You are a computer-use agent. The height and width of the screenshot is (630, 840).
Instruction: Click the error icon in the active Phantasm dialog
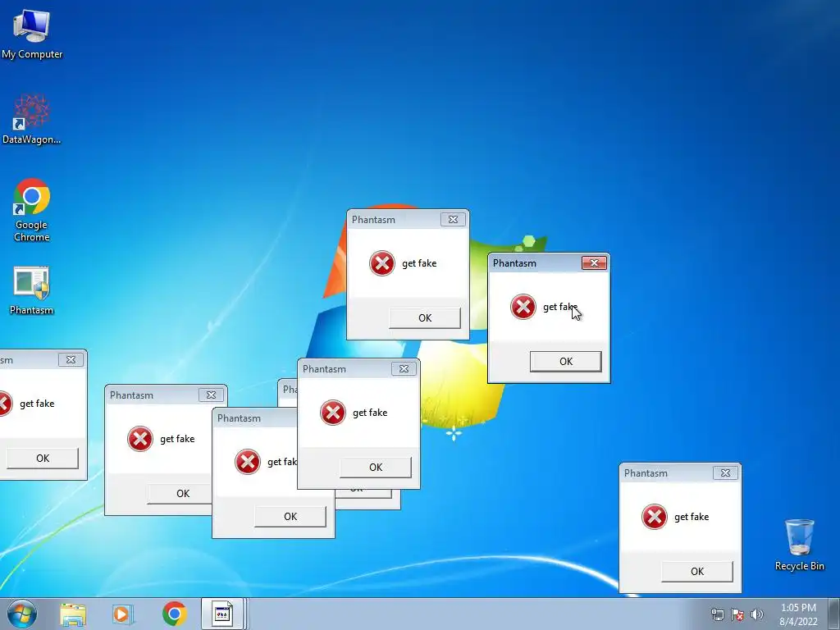click(x=523, y=307)
